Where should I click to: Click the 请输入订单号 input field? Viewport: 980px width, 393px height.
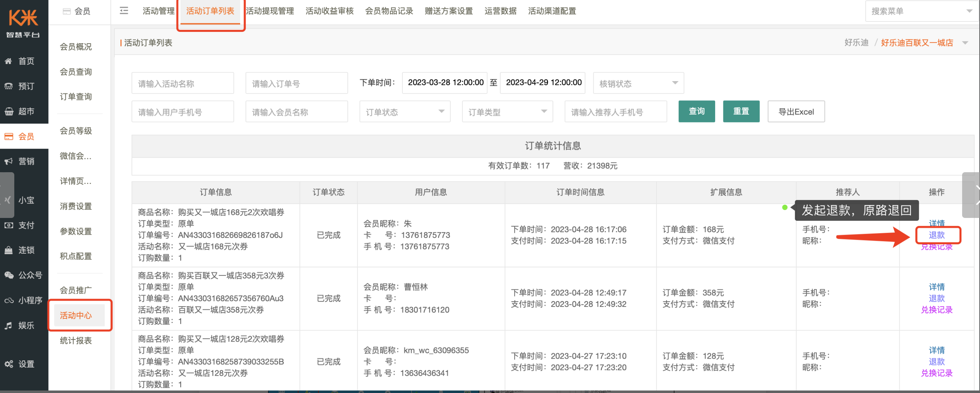(x=296, y=83)
